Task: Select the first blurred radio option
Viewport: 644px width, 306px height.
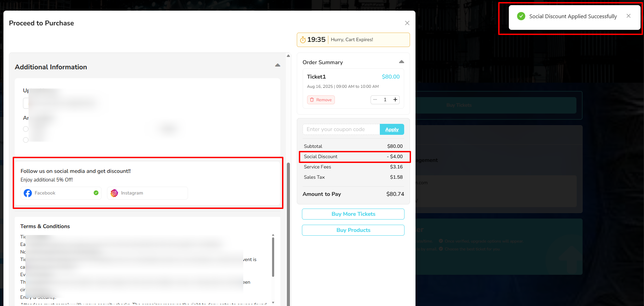Action: (26, 129)
